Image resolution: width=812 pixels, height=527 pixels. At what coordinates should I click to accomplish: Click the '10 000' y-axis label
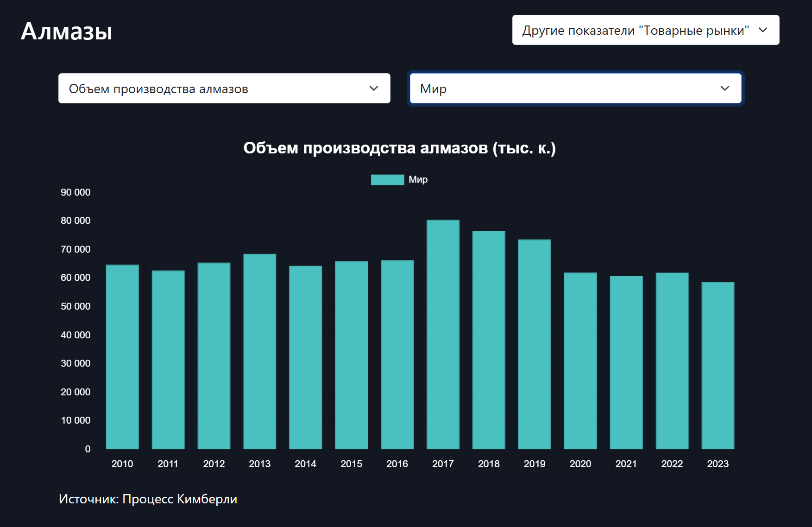pyautogui.click(x=76, y=420)
